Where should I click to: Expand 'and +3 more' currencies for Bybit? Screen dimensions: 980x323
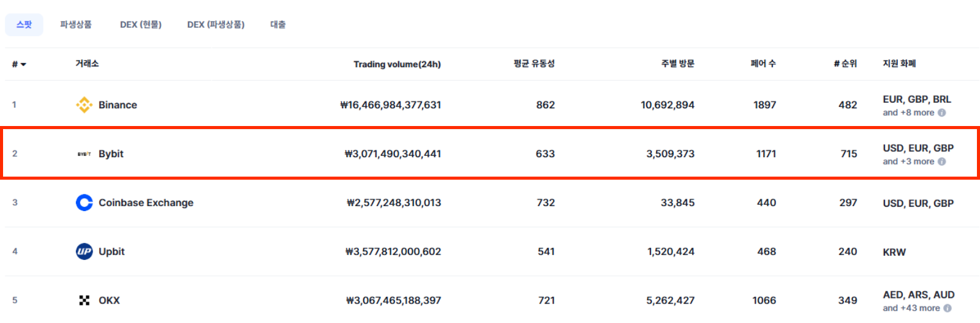tap(908, 161)
